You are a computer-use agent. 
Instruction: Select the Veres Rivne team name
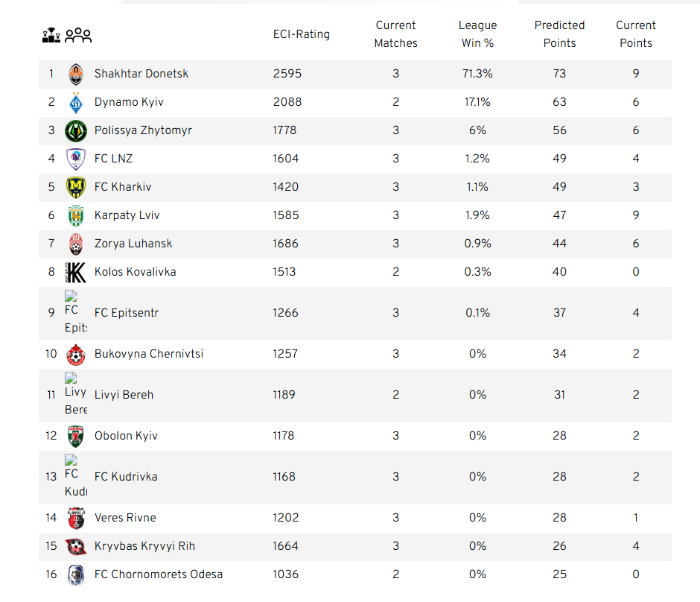tap(125, 518)
